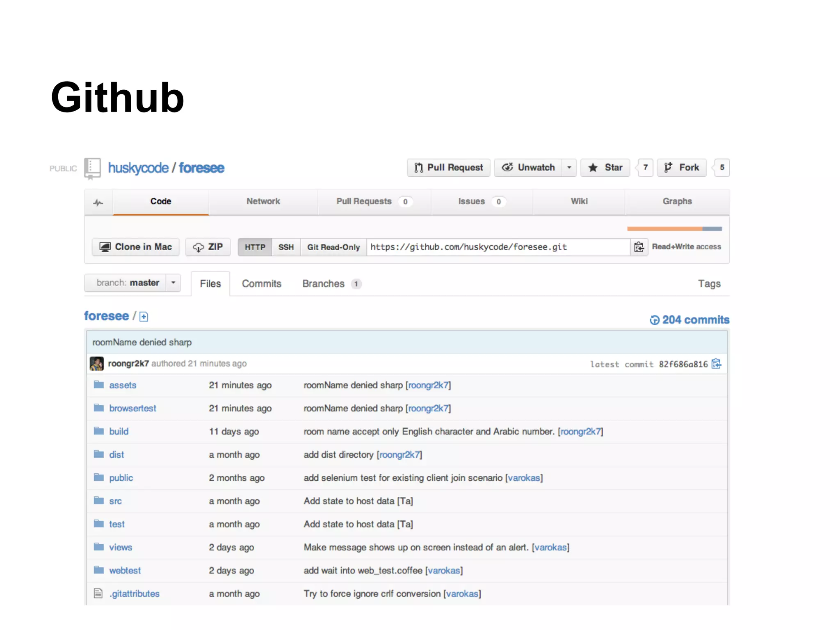Copy the clone URL with clipboard icon
Viewport: 840px width, 630px height.
(x=639, y=247)
